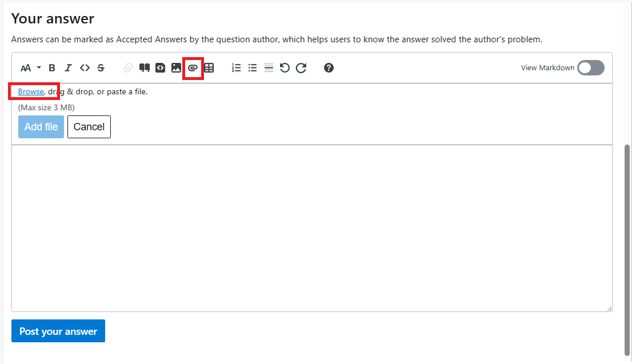Click inside the answer text area
Screen dimensions: 632x364
click(x=314, y=229)
